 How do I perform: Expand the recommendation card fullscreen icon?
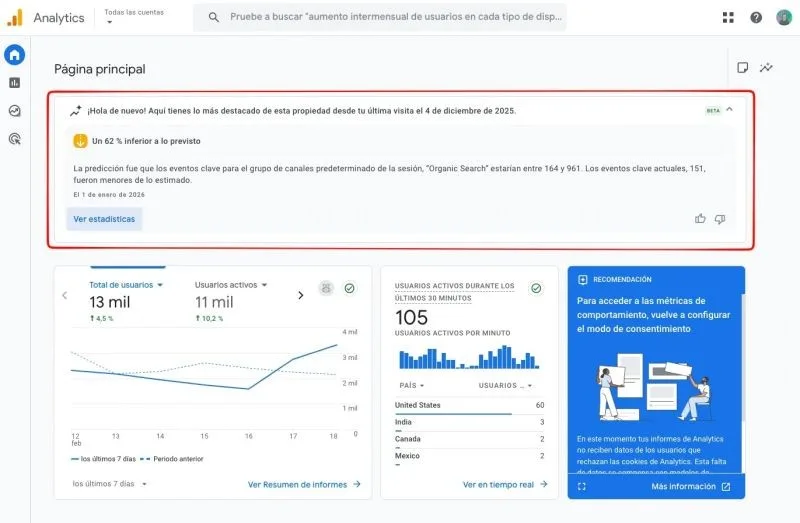point(582,486)
